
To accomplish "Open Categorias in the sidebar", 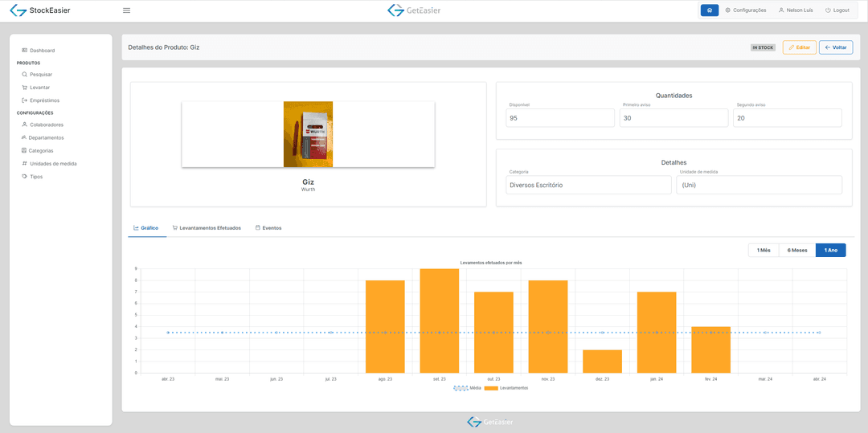I will pyautogui.click(x=41, y=150).
